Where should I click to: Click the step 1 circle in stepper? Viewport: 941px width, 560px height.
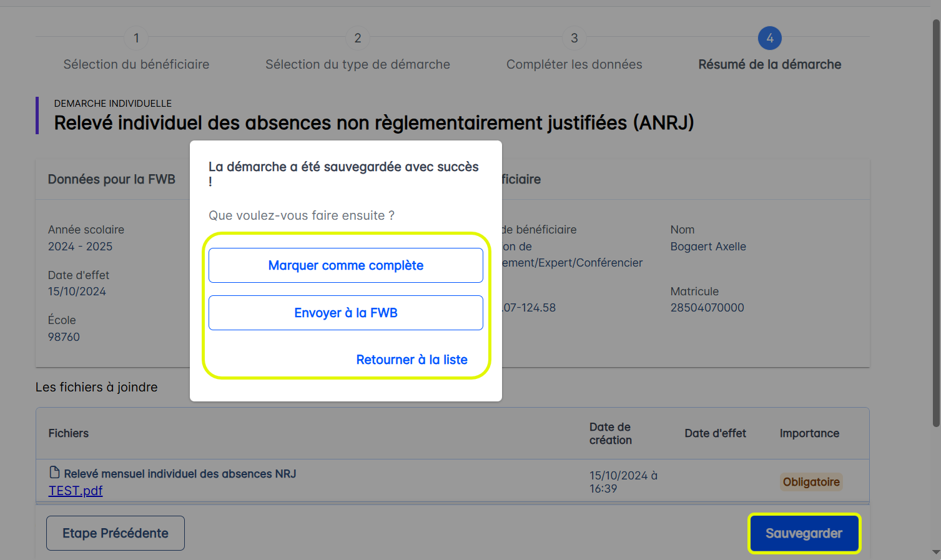pos(136,38)
